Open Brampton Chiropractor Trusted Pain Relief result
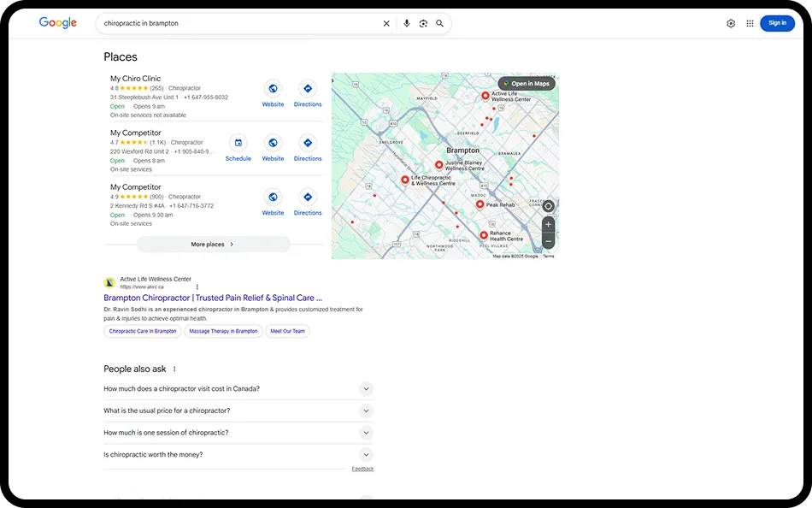 (x=213, y=298)
